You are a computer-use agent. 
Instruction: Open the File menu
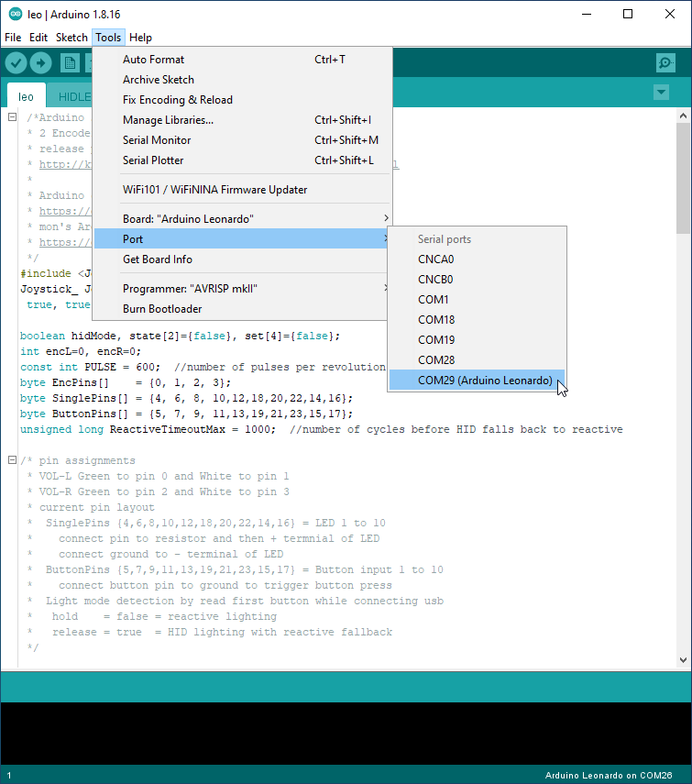[x=13, y=38]
